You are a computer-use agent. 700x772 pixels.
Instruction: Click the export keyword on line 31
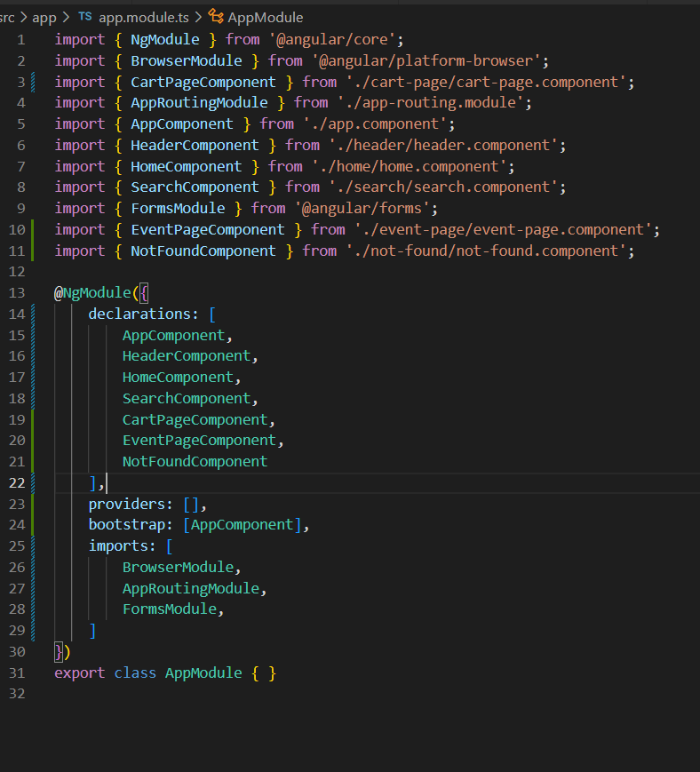click(79, 673)
